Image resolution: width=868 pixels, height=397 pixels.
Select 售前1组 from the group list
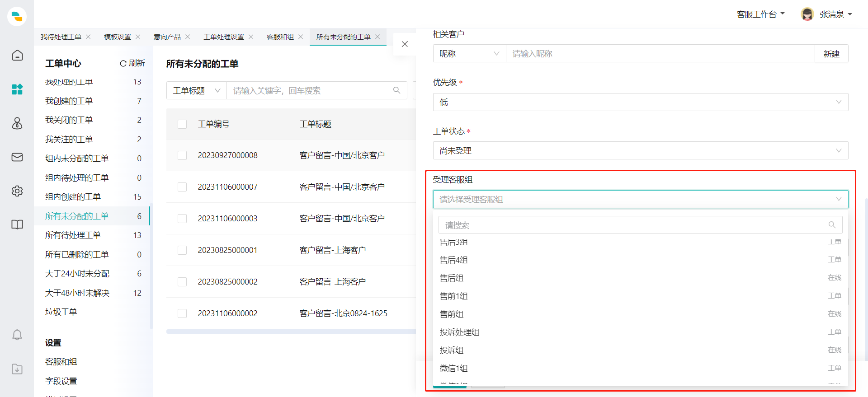click(x=640, y=296)
